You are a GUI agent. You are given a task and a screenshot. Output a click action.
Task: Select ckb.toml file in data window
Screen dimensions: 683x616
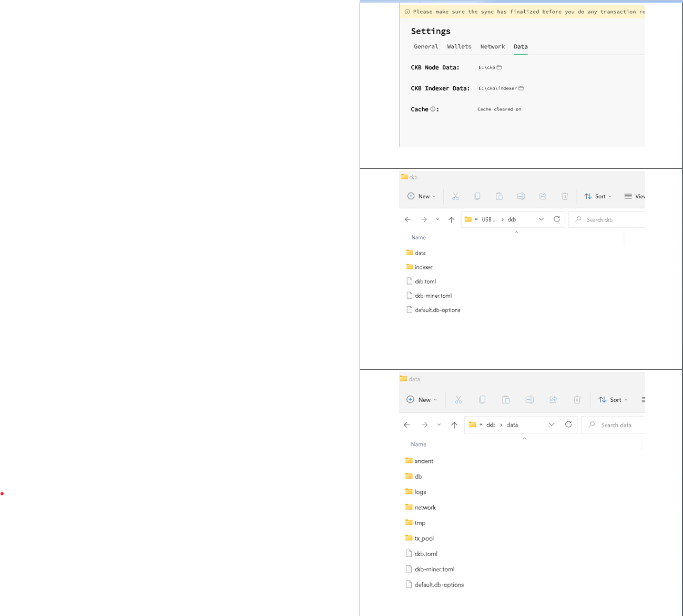coord(421,553)
